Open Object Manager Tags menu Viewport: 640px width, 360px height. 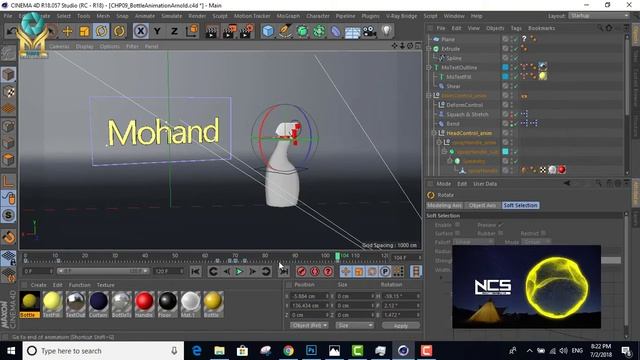[516, 28]
